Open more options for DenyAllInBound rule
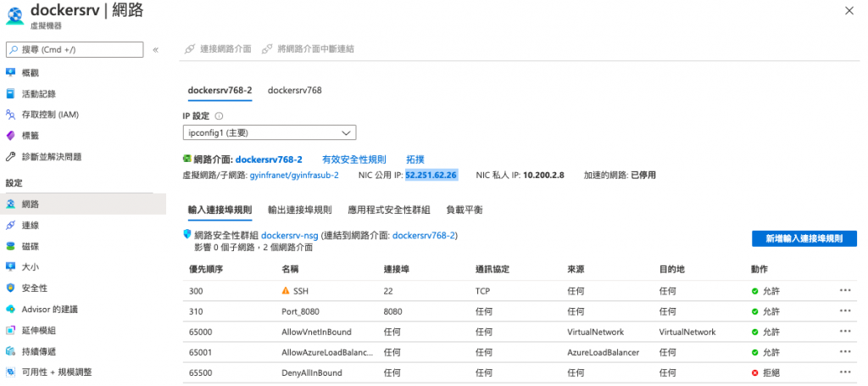 [845, 372]
